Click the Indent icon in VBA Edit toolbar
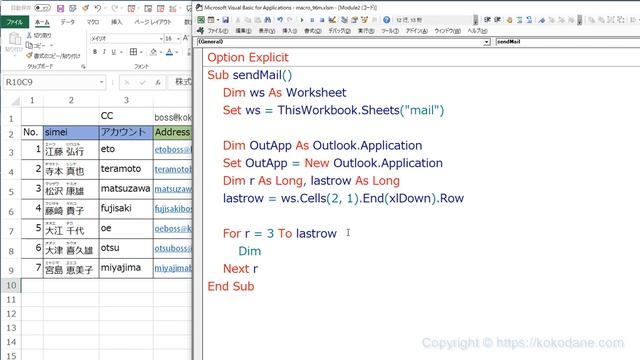The height and width of the screenshot is (360, 640). pos(487,20)
